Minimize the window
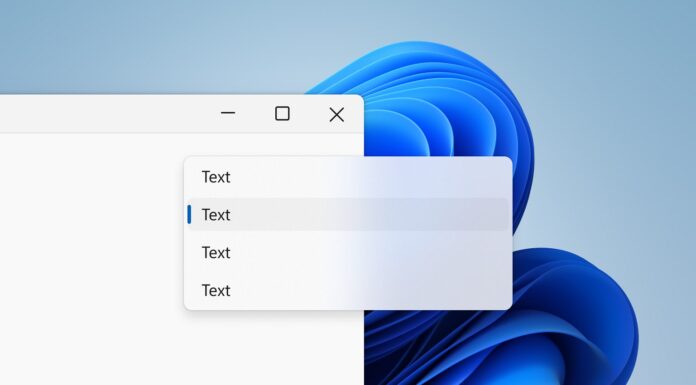The image size is (696, 385). tap(228, 113)
